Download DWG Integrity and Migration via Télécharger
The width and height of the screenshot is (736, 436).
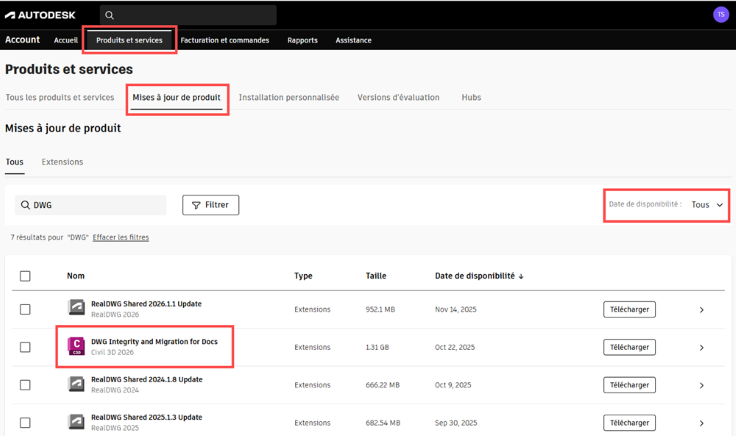tap(629, 347)
